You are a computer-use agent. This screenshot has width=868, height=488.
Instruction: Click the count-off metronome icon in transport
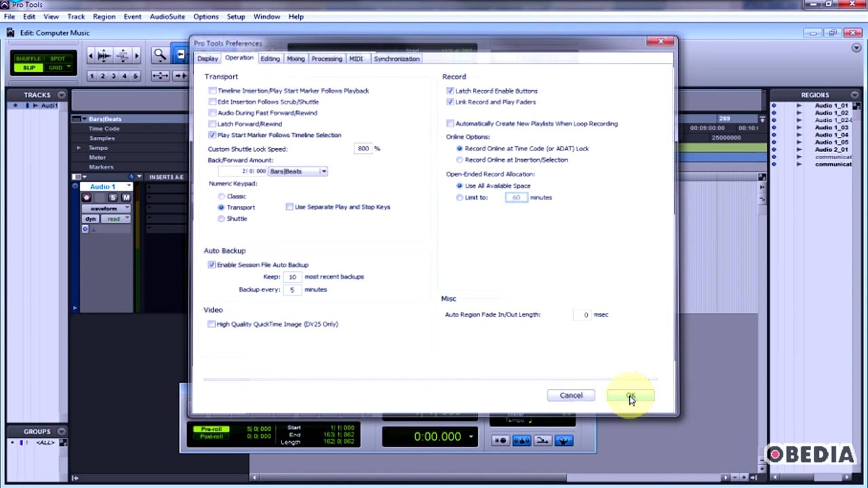click(500, 441)
